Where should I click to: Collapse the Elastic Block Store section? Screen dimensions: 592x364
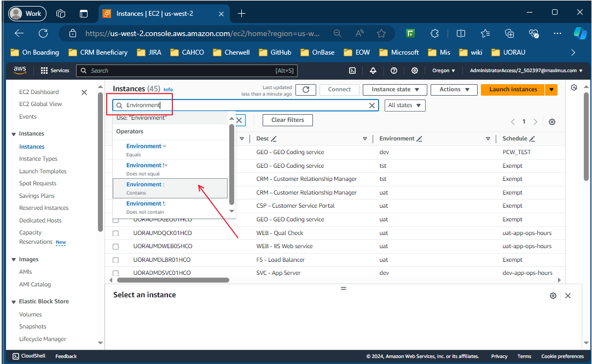point(14,302)
